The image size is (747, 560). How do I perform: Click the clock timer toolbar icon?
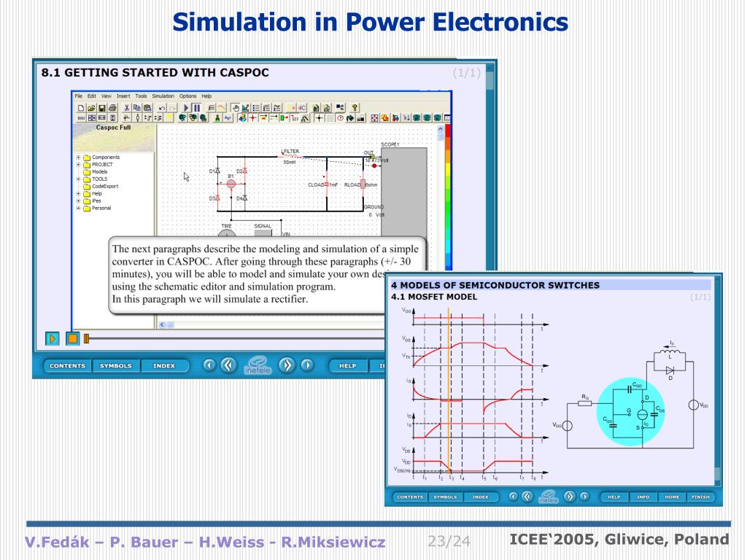[x=340, y=117]
